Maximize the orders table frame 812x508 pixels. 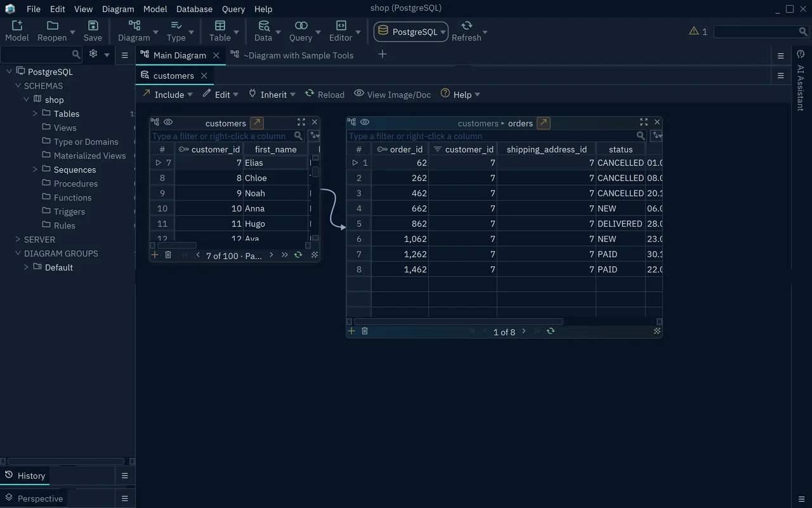[644, 122]
